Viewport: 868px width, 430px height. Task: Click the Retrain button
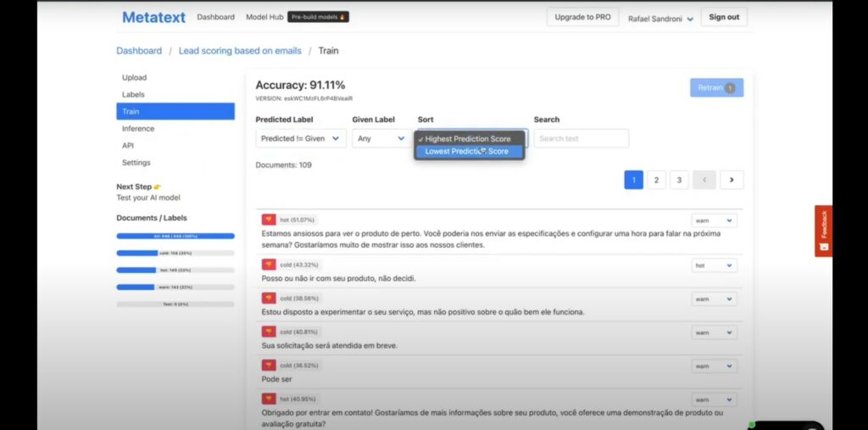[715, 87]
